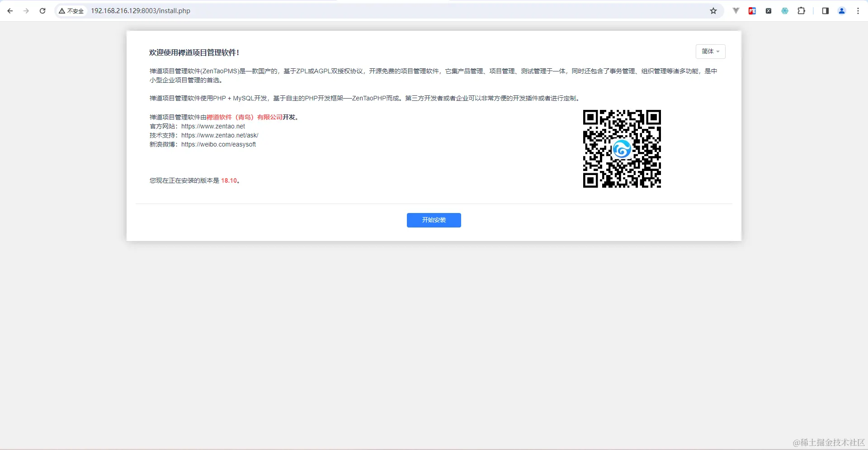The height and width of the screenshot is (450, 868).
Task: Open the 不安全 site security warning
Action: (71, 11)
